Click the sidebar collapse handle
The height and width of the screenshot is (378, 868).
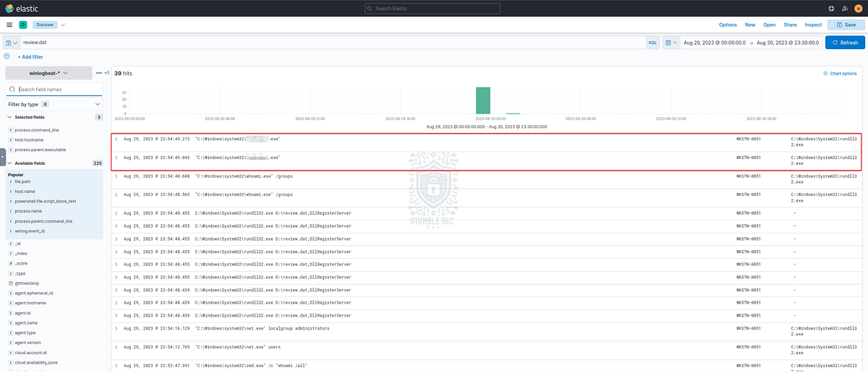click(3, 157)
